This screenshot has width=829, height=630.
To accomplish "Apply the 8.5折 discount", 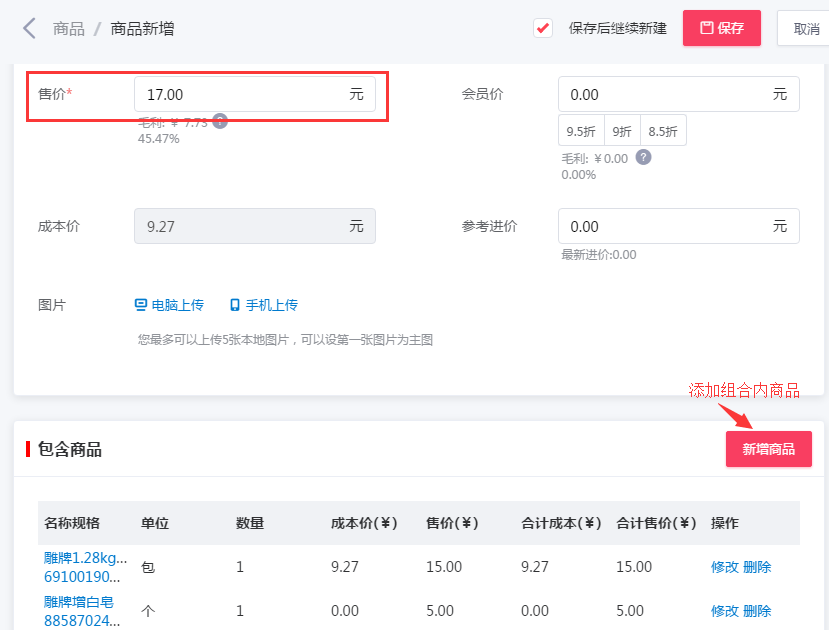I will (x=663, y=131).
